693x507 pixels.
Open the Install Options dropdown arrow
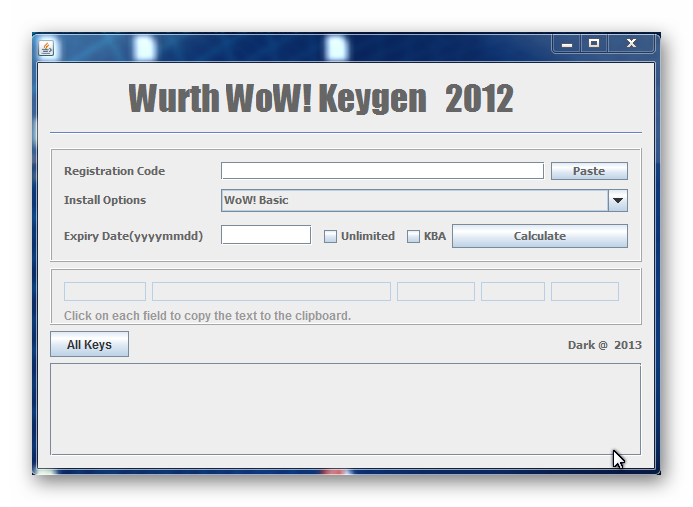click(x=618, y=200)
